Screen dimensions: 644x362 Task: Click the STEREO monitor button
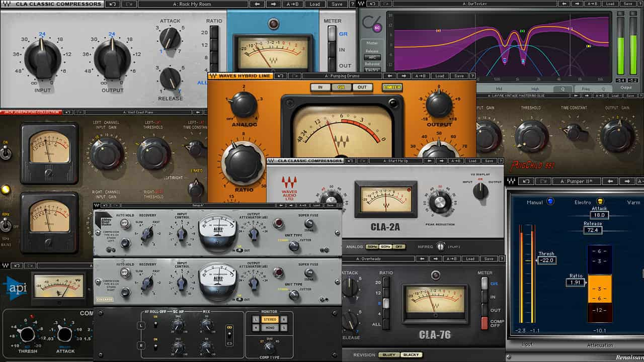[270, 319]
